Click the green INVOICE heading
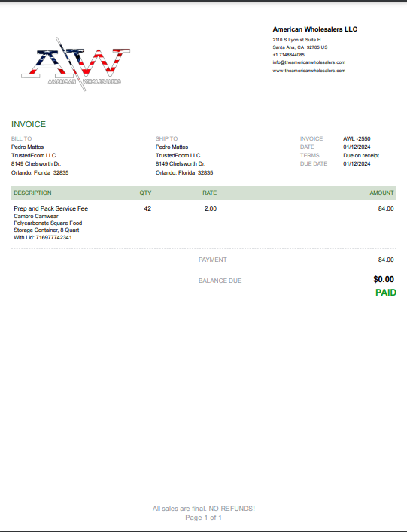Viewport: 407px width, 532px height. point(29,124)
